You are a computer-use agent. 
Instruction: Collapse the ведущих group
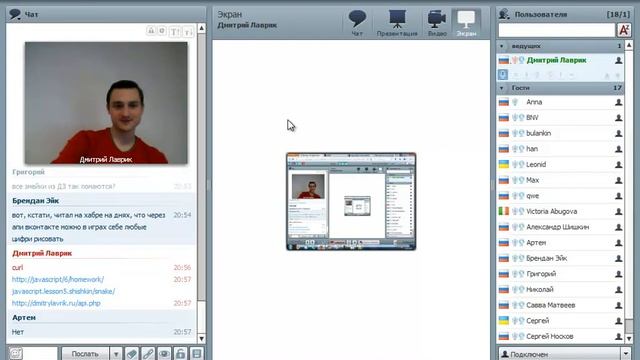[x=502, y=46]
